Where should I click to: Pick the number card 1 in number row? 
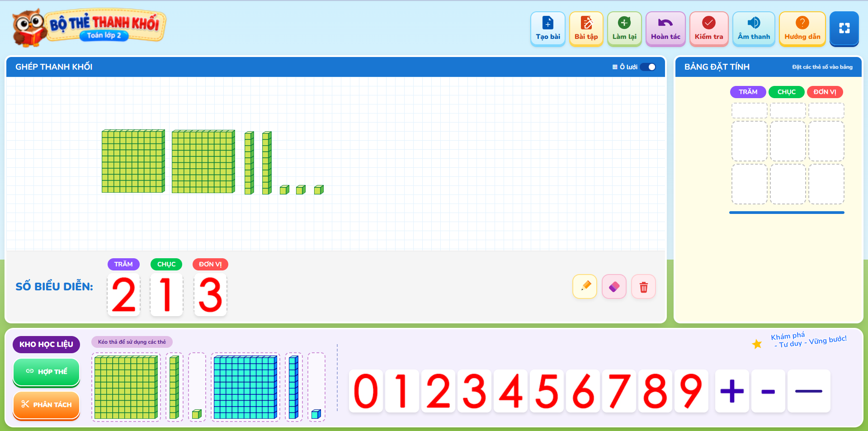coord(402,391)
